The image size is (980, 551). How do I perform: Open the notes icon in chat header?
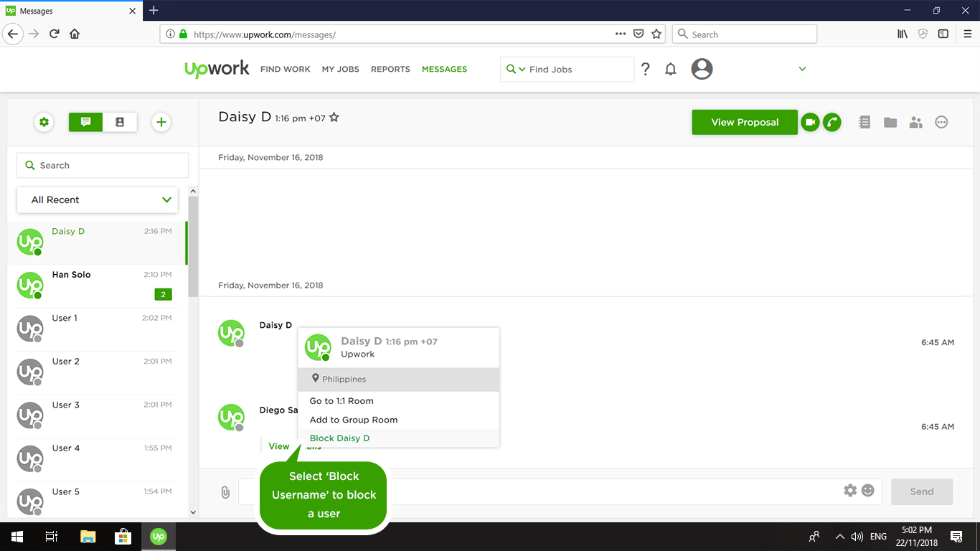864,123
